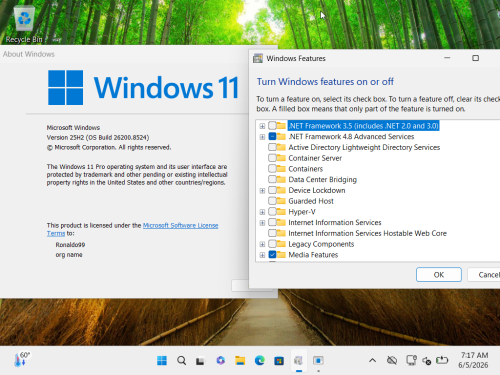Open the Start menu from the taskbar
The width and height of the screenshot is (500, 375).
coord(162,361)
